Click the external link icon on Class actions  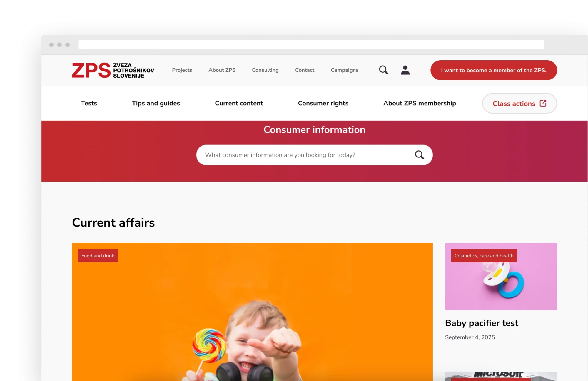point(543,103)
